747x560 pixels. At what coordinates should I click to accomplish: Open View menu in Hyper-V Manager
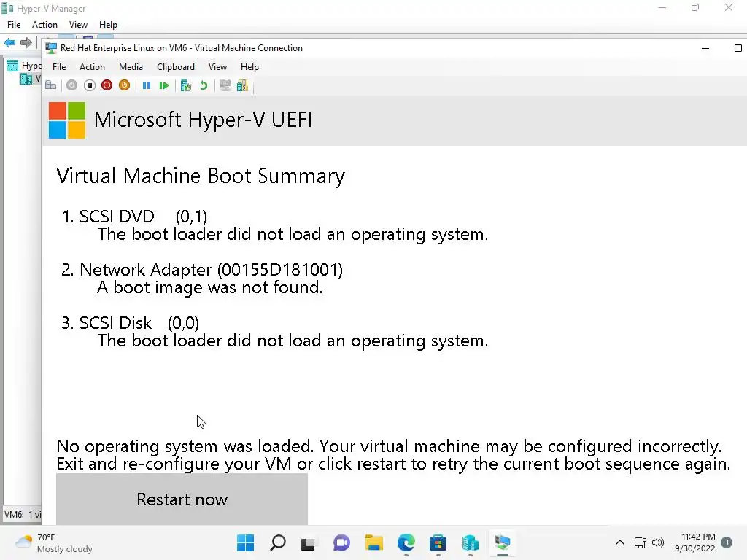coord(78,25)
